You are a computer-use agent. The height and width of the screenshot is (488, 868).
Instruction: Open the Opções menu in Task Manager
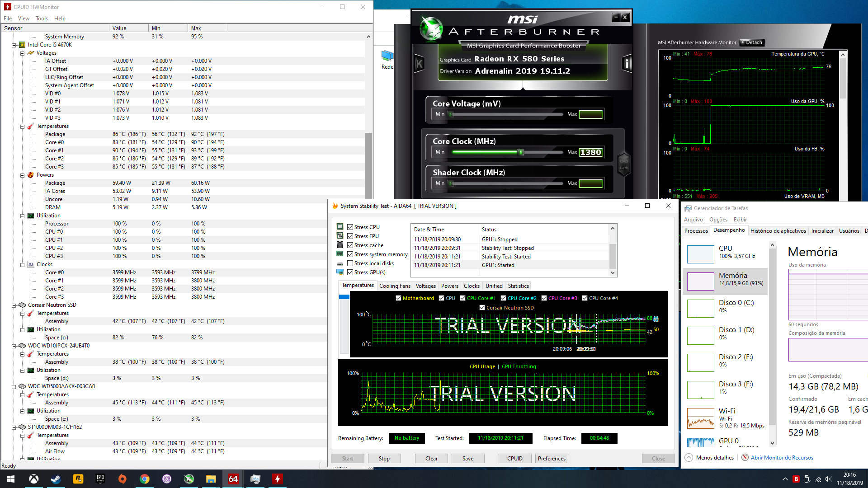click(718, 220)
